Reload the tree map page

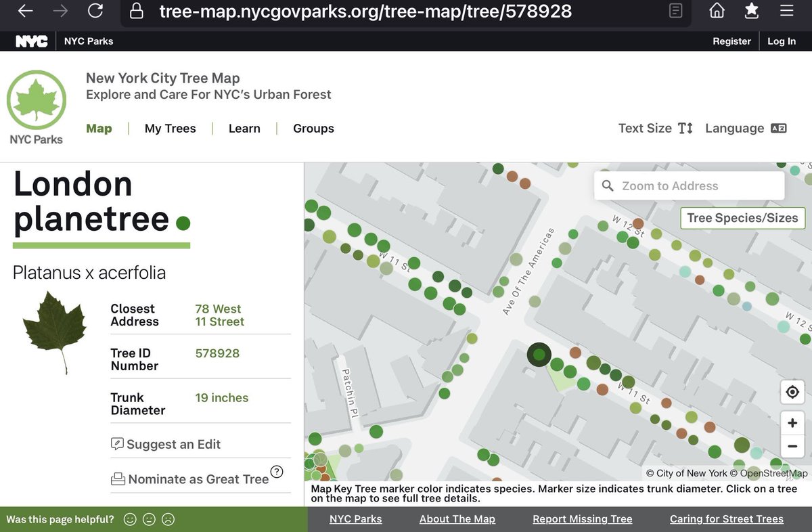click(95, 11)
